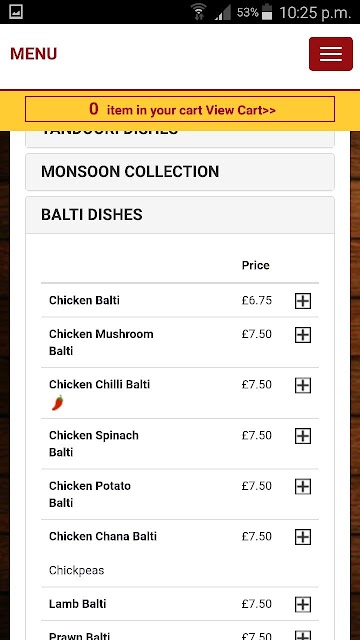Add Chicken Mushroom Balti with plus icon
The image size is (360, 640).
pos(303,335)
